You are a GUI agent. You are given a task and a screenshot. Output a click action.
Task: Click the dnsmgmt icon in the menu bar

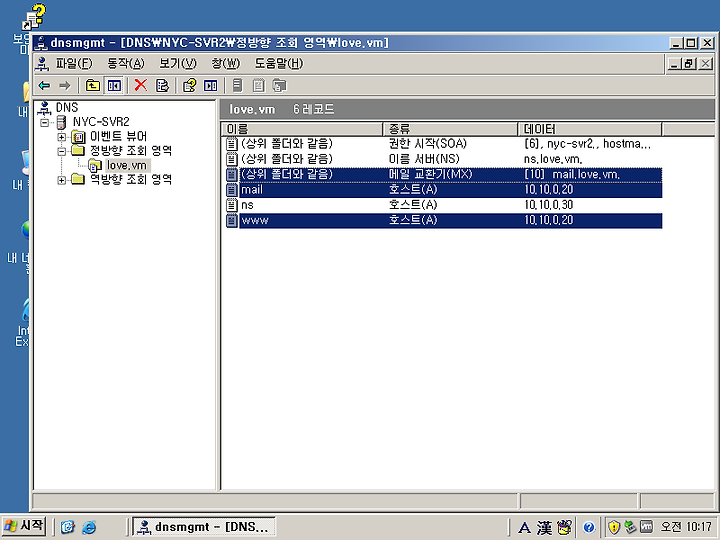coord(42,64)
